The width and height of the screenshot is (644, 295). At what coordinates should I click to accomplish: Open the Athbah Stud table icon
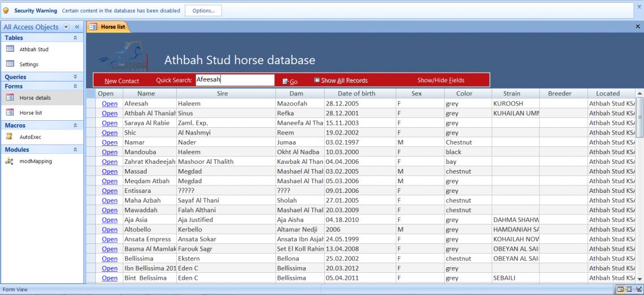click(x=9, y=49)
